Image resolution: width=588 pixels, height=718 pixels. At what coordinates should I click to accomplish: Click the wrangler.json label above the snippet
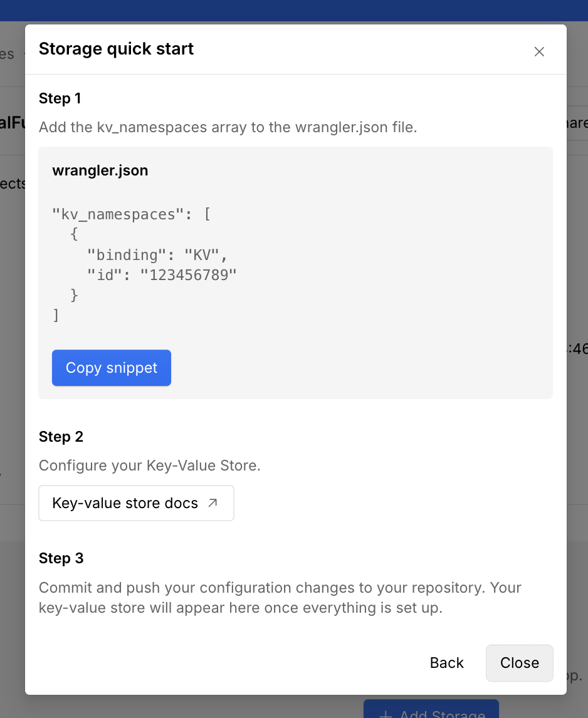pos(100,170)
